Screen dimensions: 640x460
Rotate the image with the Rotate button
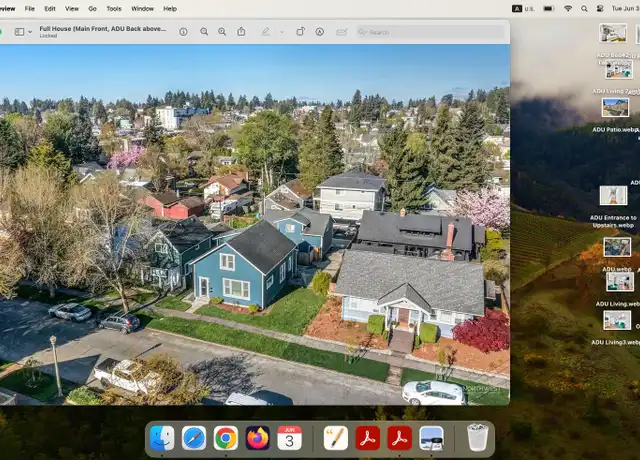click(300, 31)
